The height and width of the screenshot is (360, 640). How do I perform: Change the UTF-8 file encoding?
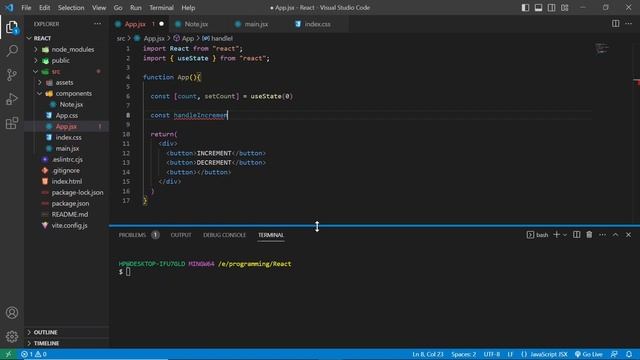coord(492,354)
